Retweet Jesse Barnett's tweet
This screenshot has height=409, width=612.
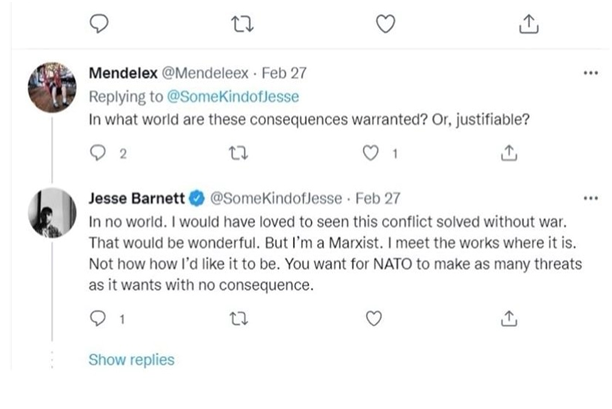pyautogui.click(x=237, y=319)
